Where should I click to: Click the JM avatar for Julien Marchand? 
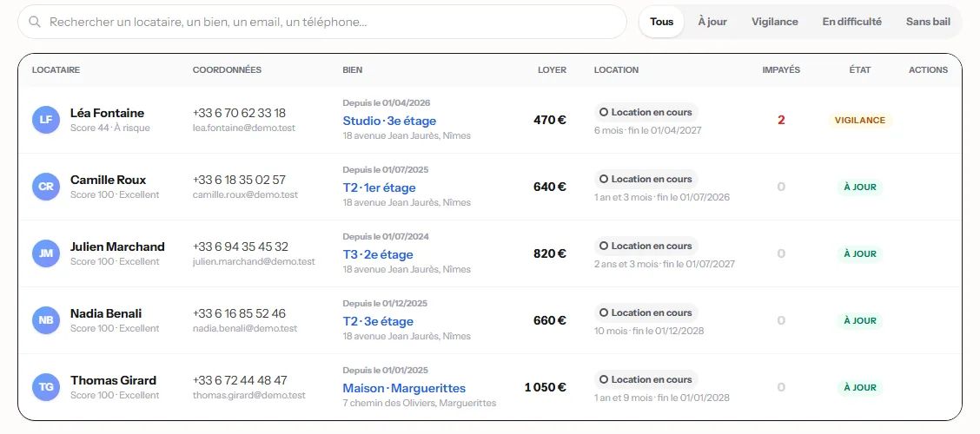click(46, 253)
